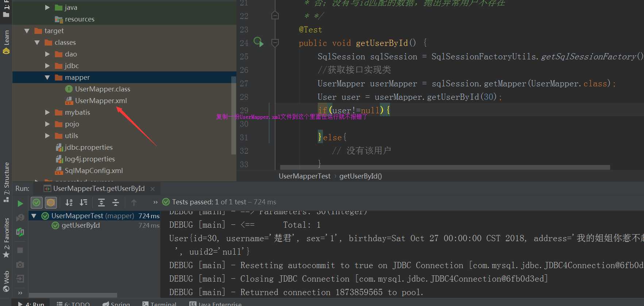Screen dimensions: 644x306
Task: Expand the jdbc folder
Action: coord(47,66)
